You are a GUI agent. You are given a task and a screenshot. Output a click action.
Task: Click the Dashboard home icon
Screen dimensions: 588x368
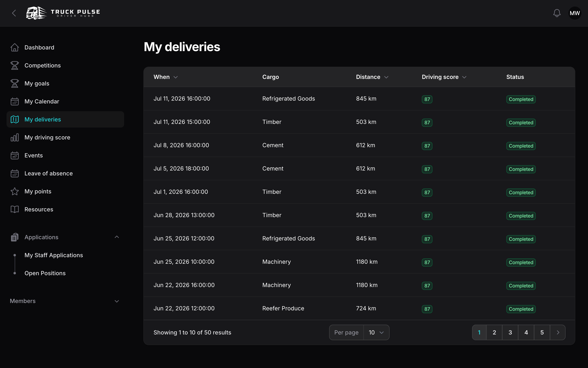(14, 47)
